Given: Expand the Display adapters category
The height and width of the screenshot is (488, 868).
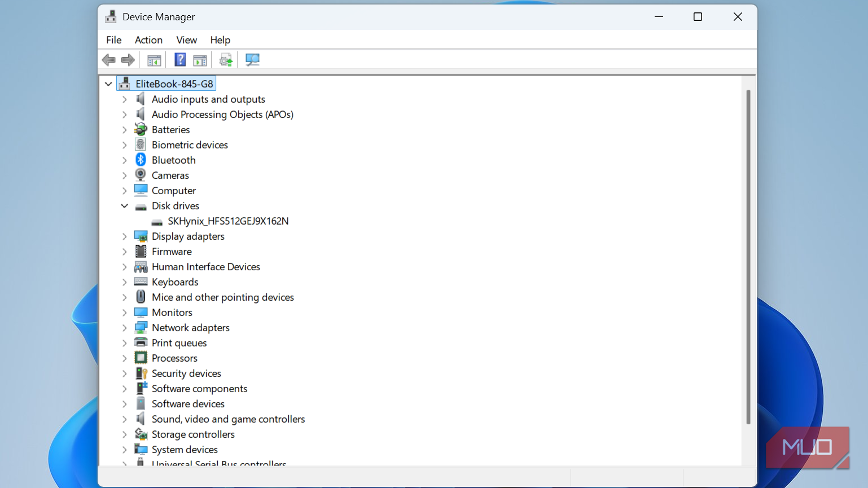Looking at the screenshot, I should (x=125, y=236).
